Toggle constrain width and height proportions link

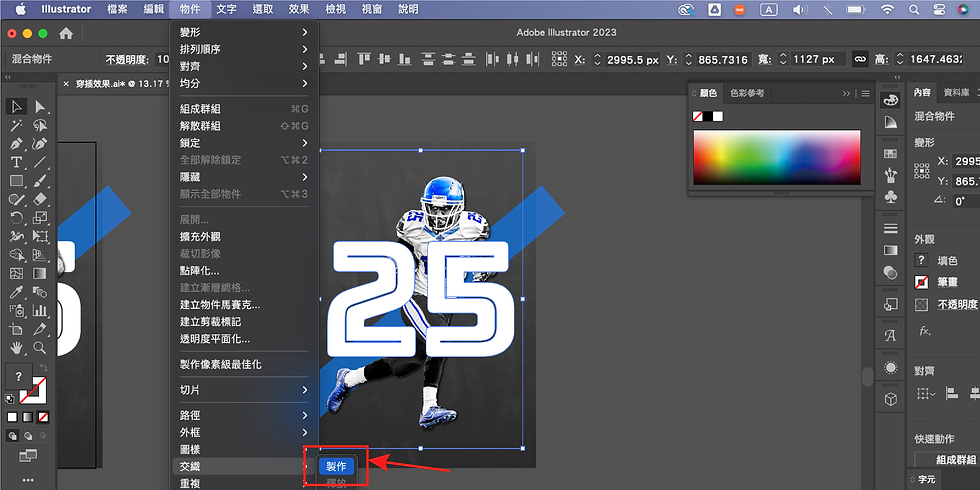coord(860,59)
